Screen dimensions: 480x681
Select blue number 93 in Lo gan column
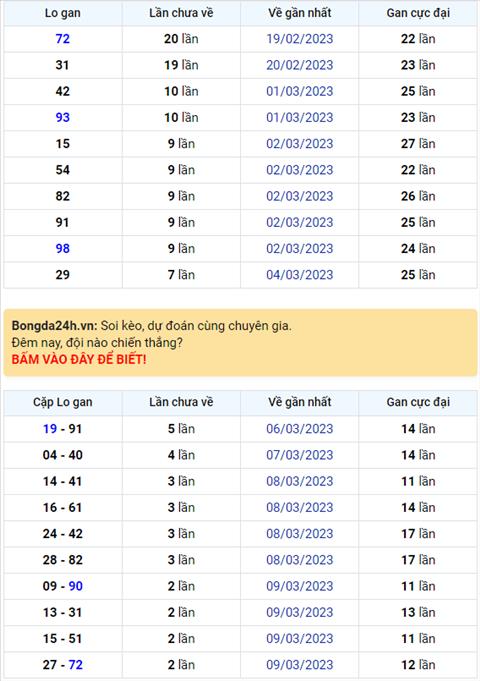click(63, 118)
